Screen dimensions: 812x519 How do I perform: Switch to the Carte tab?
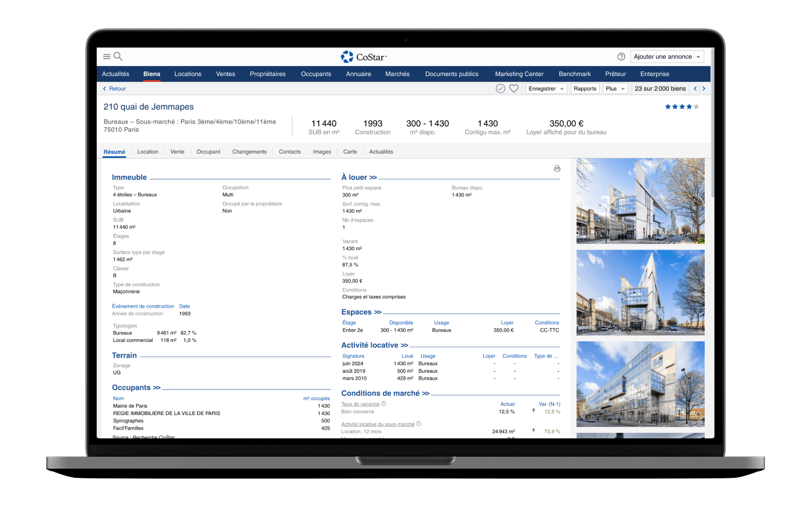pos(350,152)
